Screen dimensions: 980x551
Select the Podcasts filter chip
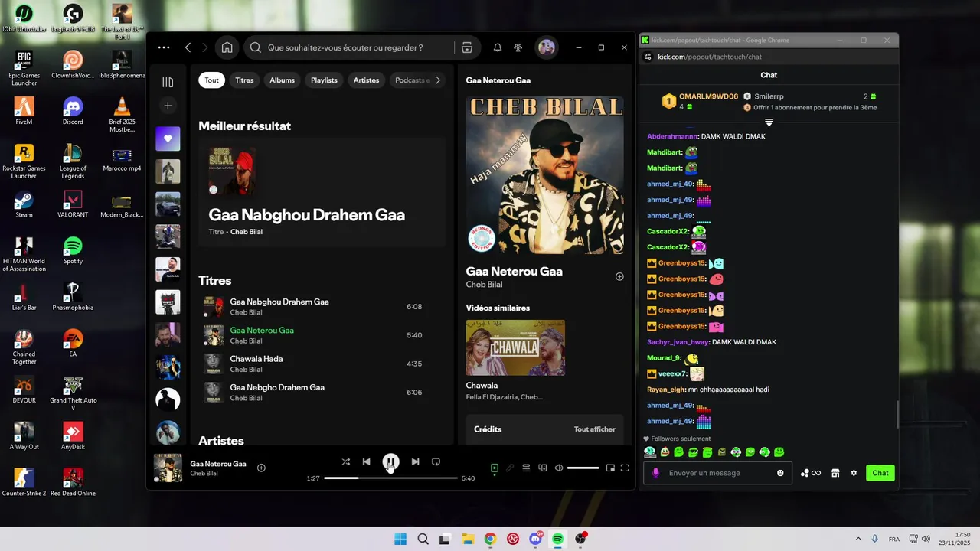tap(410, 80)
